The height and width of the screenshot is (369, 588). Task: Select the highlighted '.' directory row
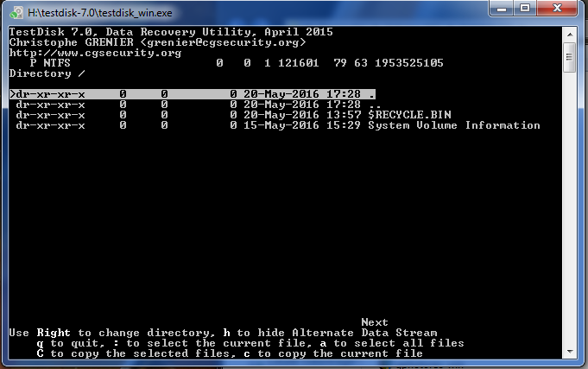pos(193,94)
